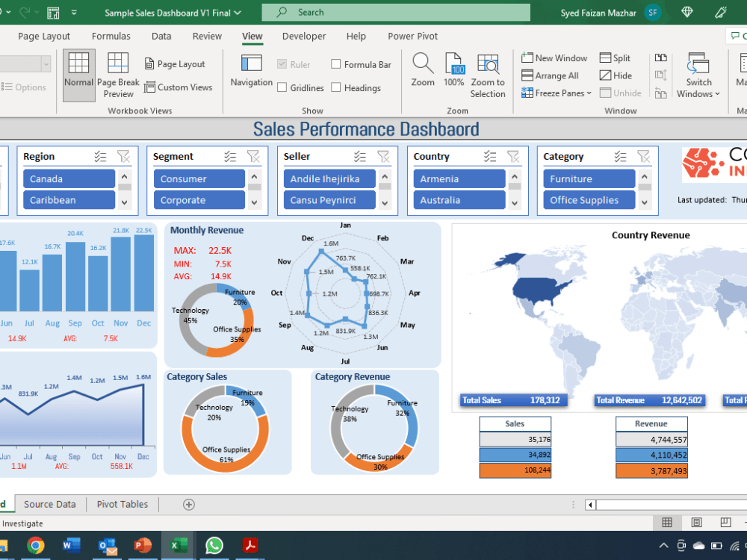Open a New Window of the workbook
The height and width of the screenshot is (560, 747).
(x=554, y=57)
